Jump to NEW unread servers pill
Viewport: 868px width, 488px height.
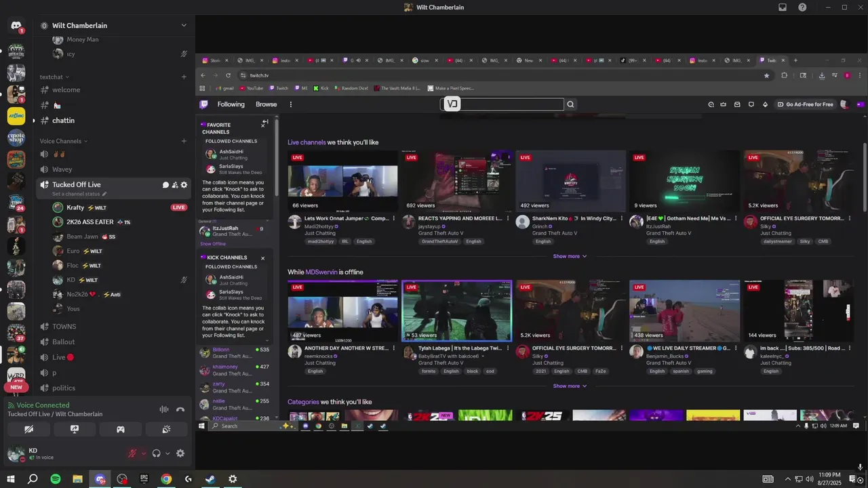[16, 388]
